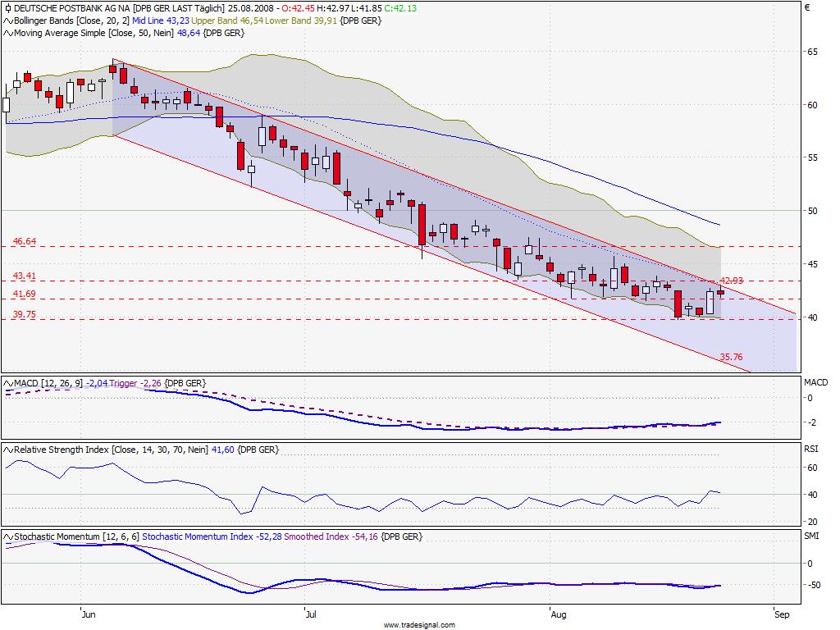Click the Moving Average Simple line icon
The width and height of the screenshot is (840, 630).
click(8, 33)
